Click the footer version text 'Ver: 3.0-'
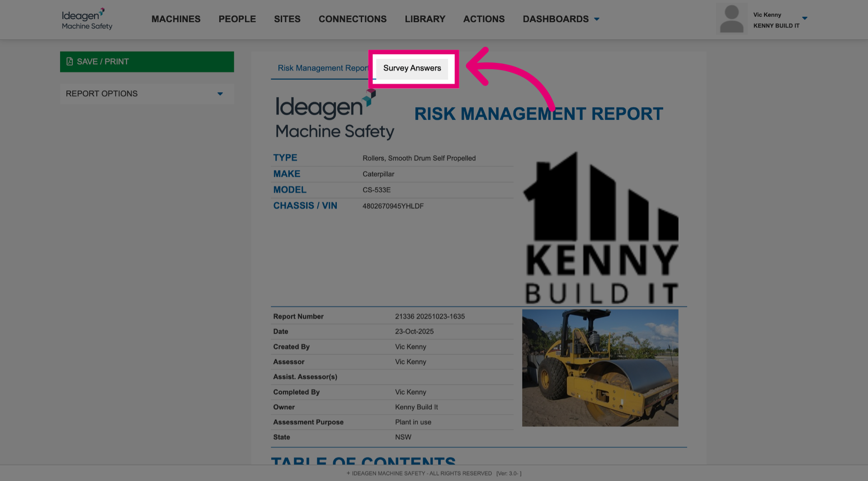This screenshot has width=868, height=481. click(509, 473)
